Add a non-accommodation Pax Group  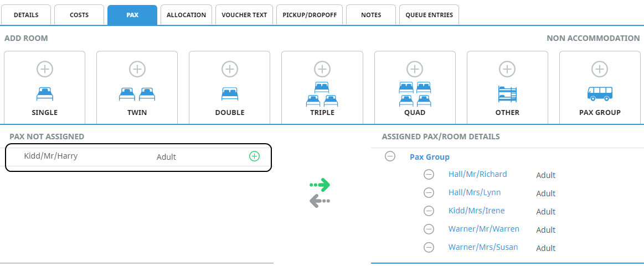(600, 69)
